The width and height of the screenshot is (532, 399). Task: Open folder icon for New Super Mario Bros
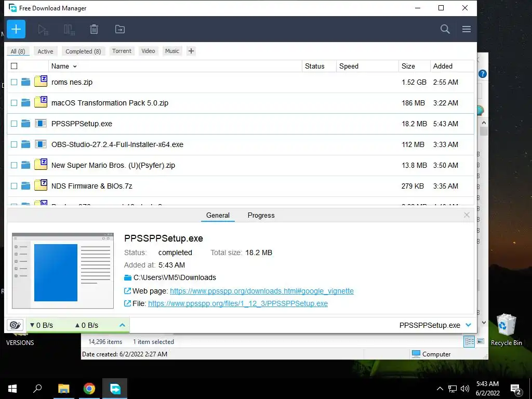click(26, 165)
